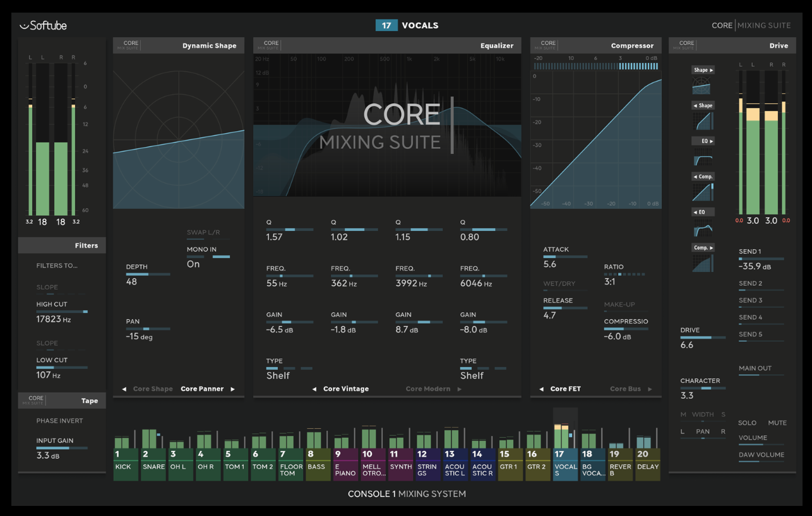
Task: Switch the high band TYPE selector
Action: 483,369
